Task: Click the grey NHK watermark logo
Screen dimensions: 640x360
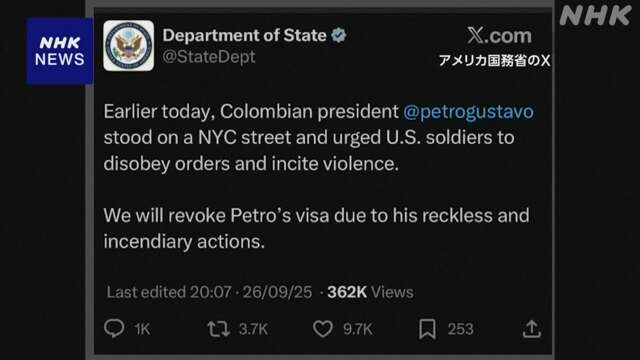Action: (x=596, y=16)
